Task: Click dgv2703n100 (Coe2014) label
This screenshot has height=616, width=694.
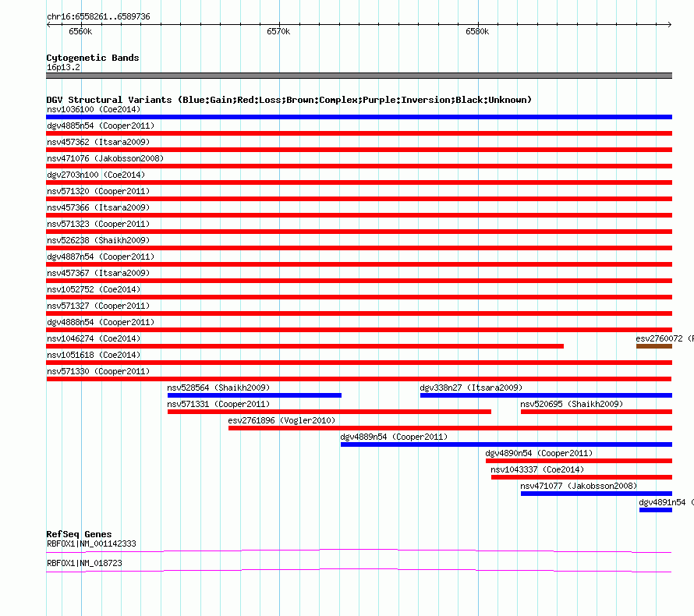Action: [x=96, y=175]
